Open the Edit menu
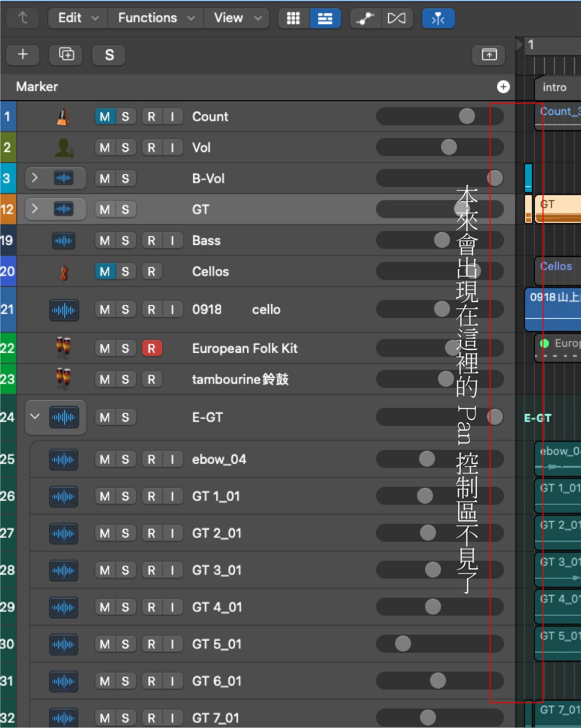Screen dimensions: 581x728 78,18
